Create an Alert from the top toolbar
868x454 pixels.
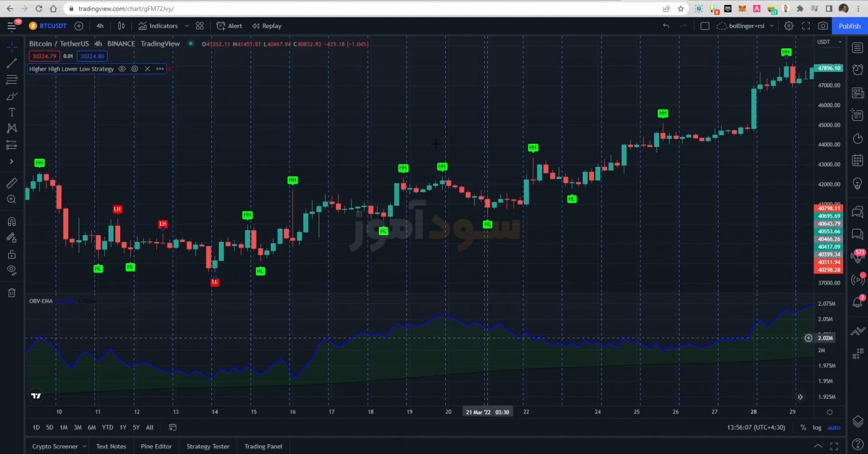tap(229, 26)
